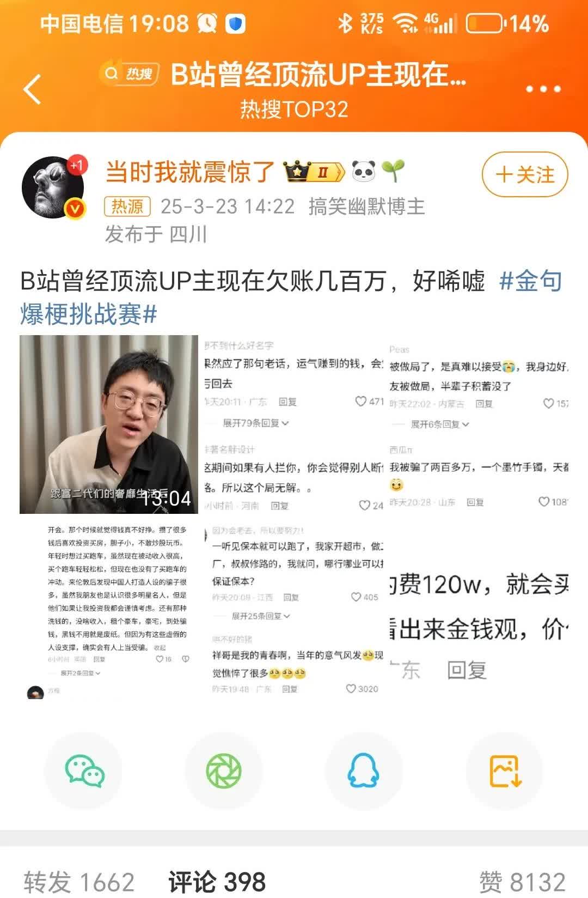Tap the orange 热源 tag

click(x=127, y=207)
